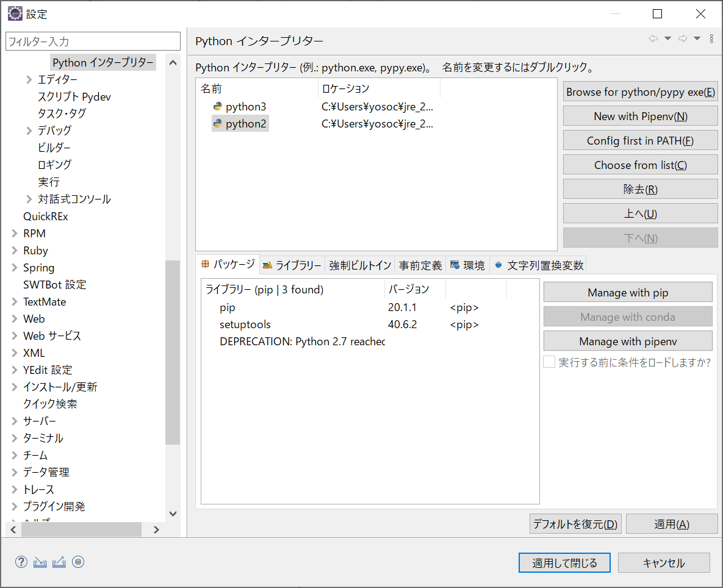This screenshot has height=588, width=723.
Task: Expand the XML tree node
Action: tap(14, 353)
